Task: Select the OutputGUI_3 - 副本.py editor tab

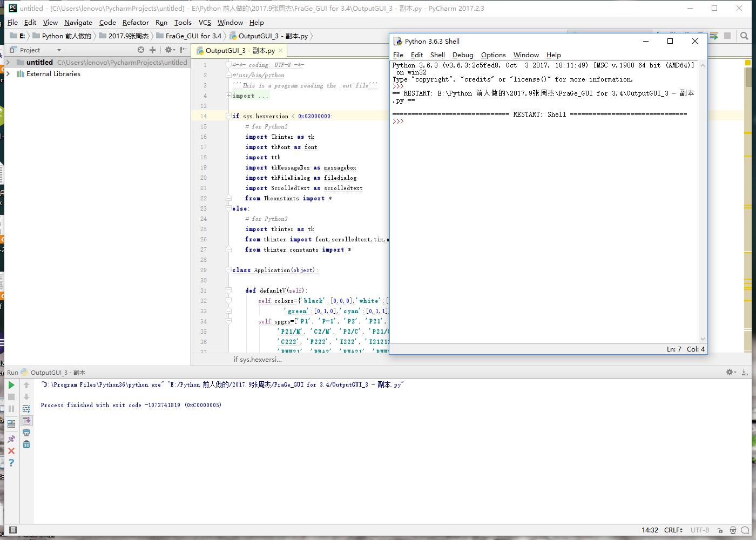Action: (240, 50)
